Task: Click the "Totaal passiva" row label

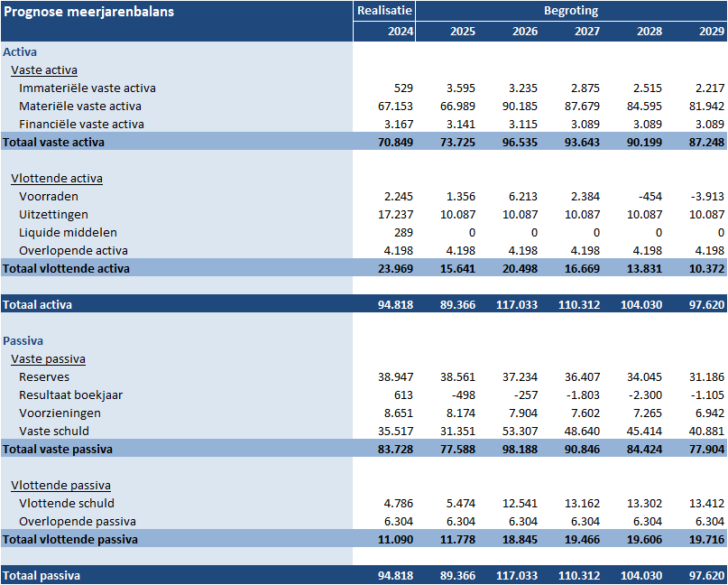Action: [x=41, y=575]
